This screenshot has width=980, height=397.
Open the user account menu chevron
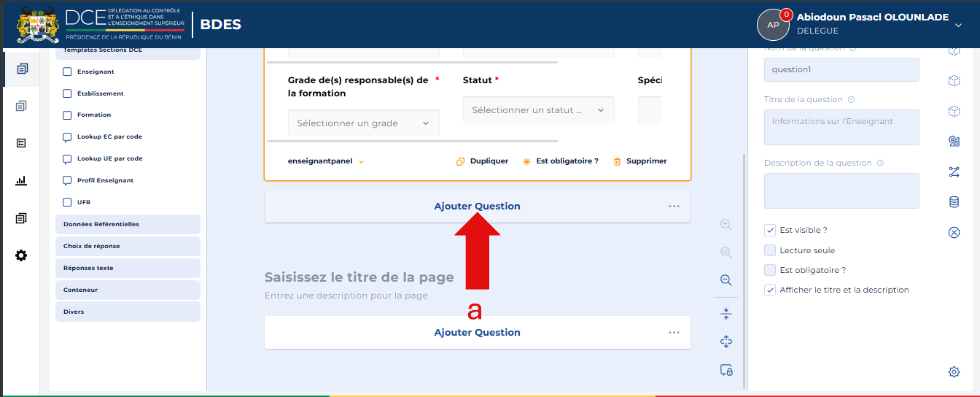coord(958,25)
